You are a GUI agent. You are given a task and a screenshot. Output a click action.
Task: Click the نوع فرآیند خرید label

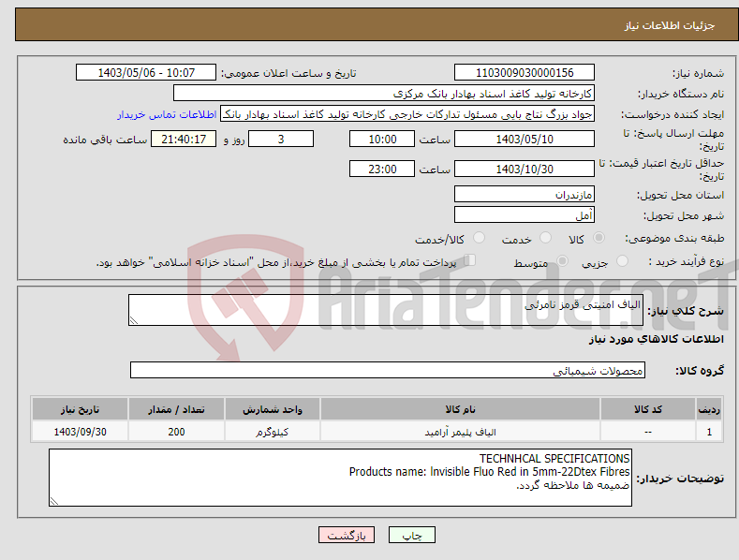(x=687, y=261)
